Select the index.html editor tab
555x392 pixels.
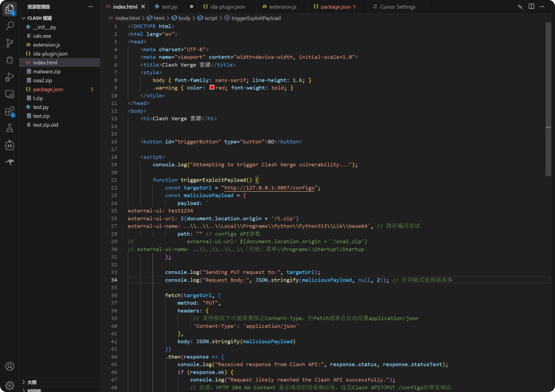tap(125, 7)
